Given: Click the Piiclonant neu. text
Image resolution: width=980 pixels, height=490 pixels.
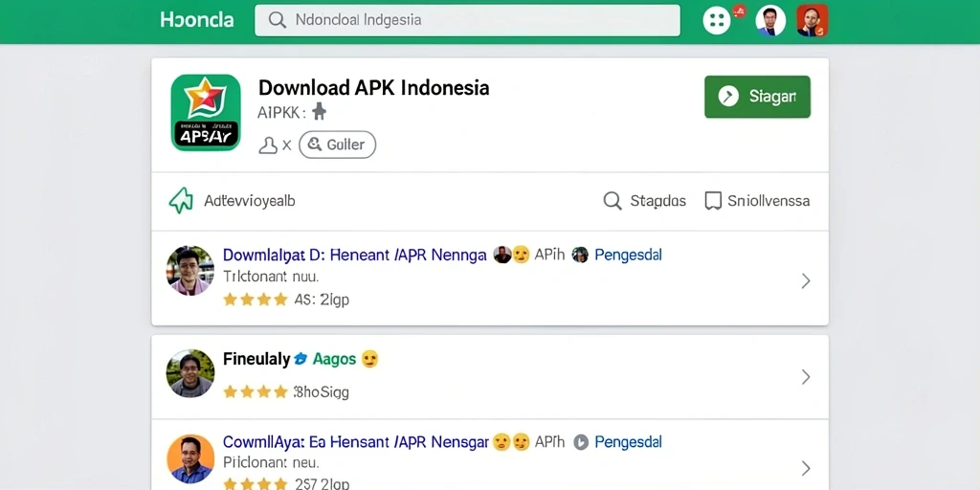Looking at the screenshot, I should point(271,463).
